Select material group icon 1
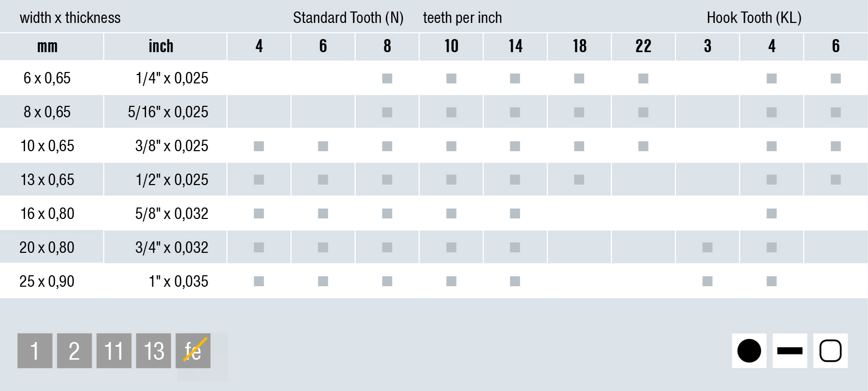 [x=35, y=351]
